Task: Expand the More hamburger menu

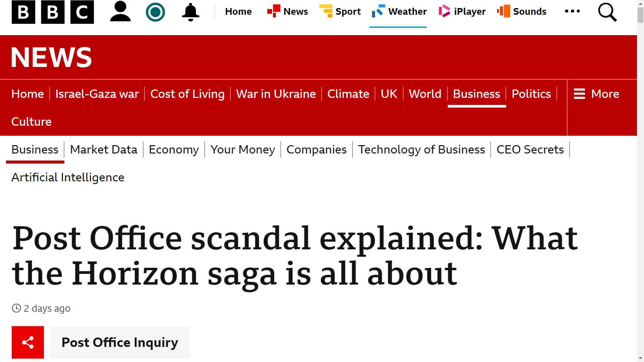Action: pos(596,94)
